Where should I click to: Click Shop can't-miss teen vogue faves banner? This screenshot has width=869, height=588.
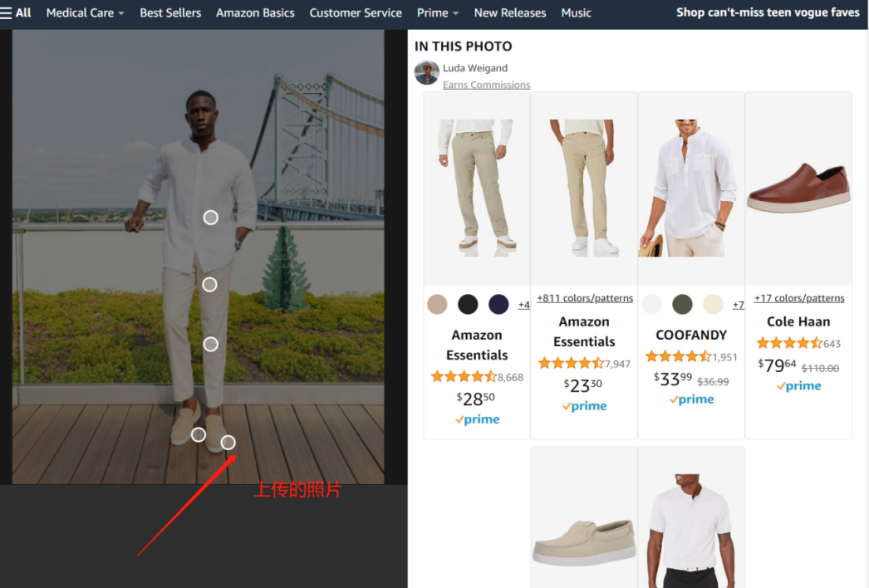pos(768,12)
